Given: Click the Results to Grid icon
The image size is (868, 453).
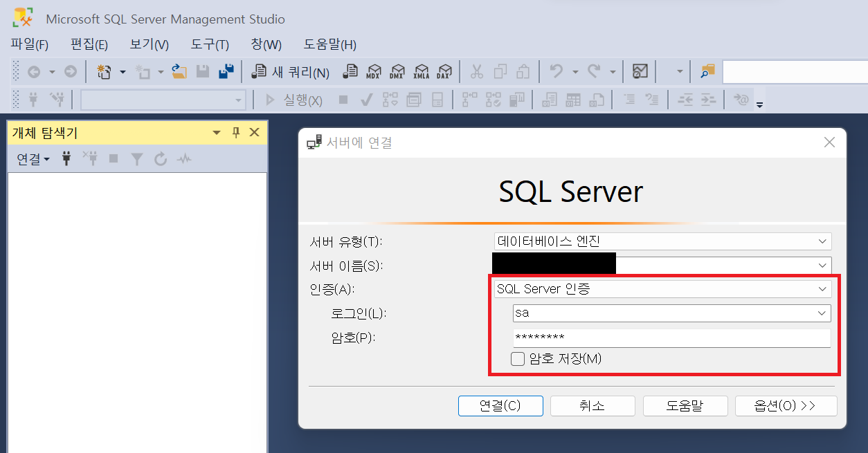Looking at the screenshot, I should (573, 100).
